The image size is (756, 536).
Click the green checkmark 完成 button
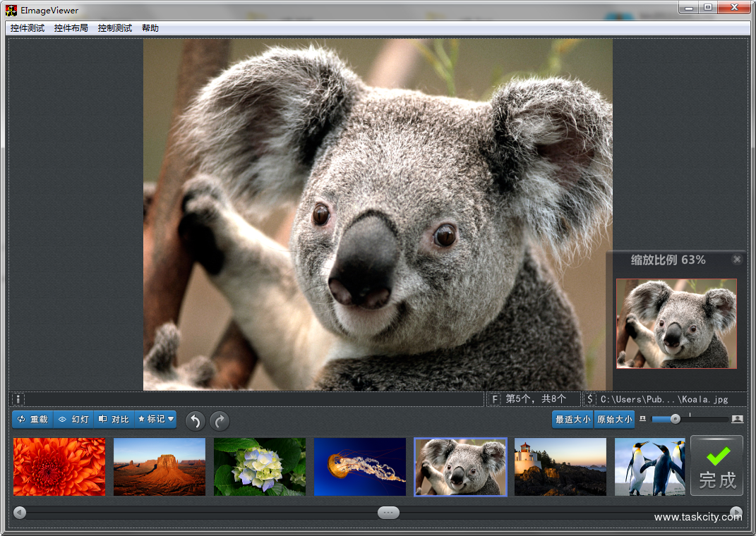click(716, 465)
